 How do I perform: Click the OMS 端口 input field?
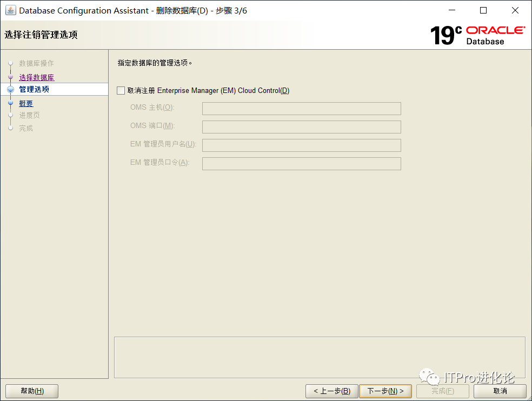(301, 127)
